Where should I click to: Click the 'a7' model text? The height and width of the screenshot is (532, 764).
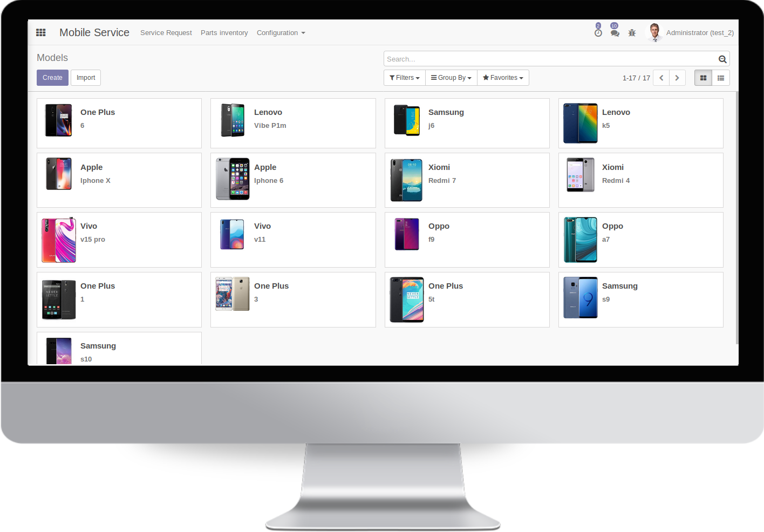(x=606, y=239)
